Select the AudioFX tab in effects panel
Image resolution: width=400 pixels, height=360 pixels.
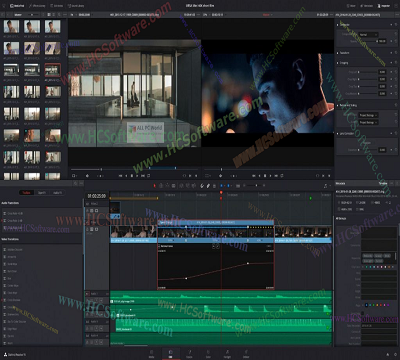57,193
